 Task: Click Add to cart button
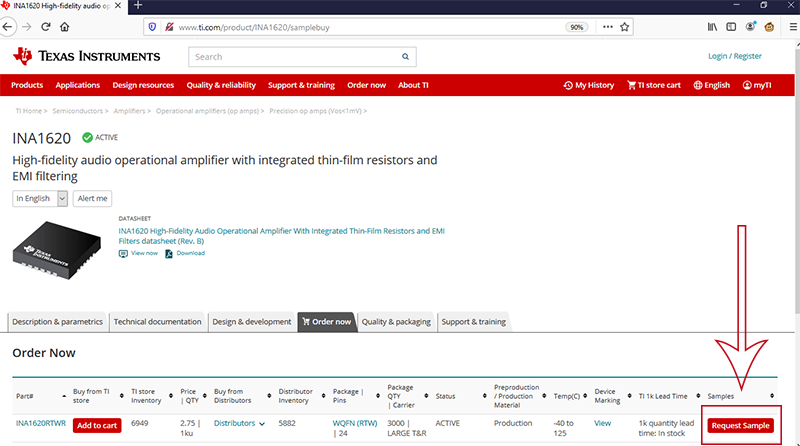click(x=97, y=426)
